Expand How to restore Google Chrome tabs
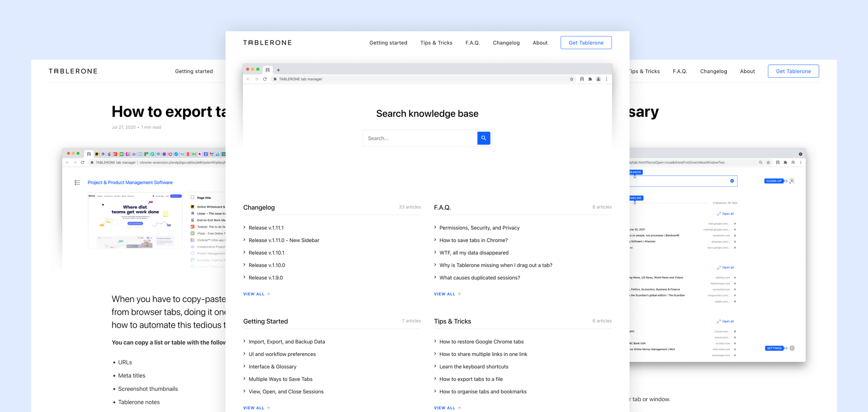This screenshot has width=868, height=412. tap(481, 342)
